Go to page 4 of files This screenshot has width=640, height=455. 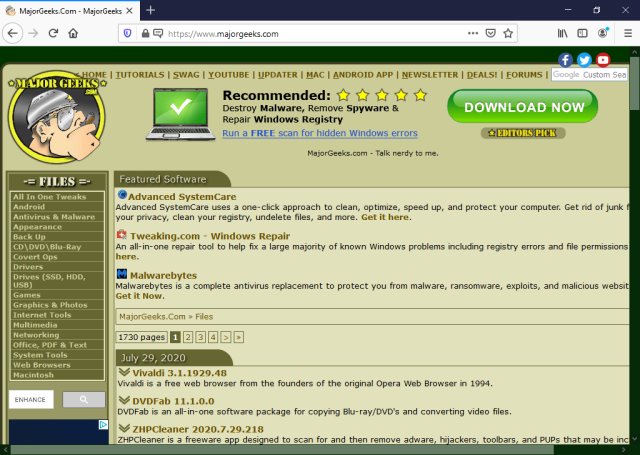213,337
